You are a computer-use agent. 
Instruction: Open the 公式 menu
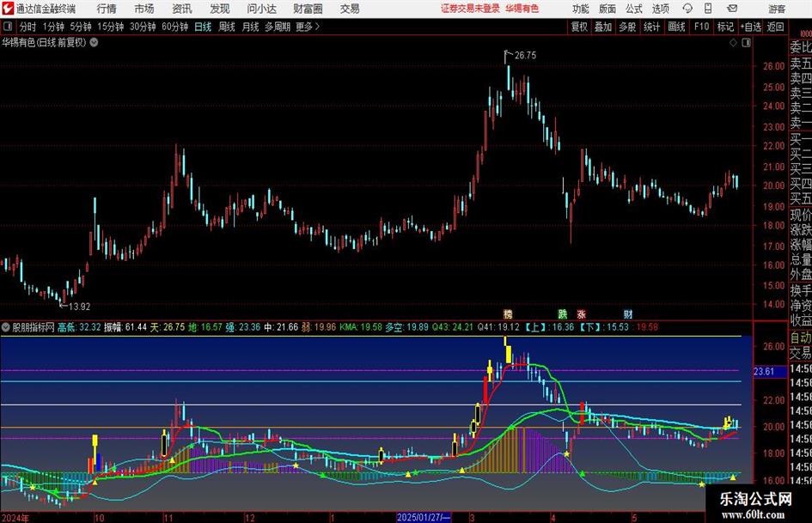tap(634, 9)
